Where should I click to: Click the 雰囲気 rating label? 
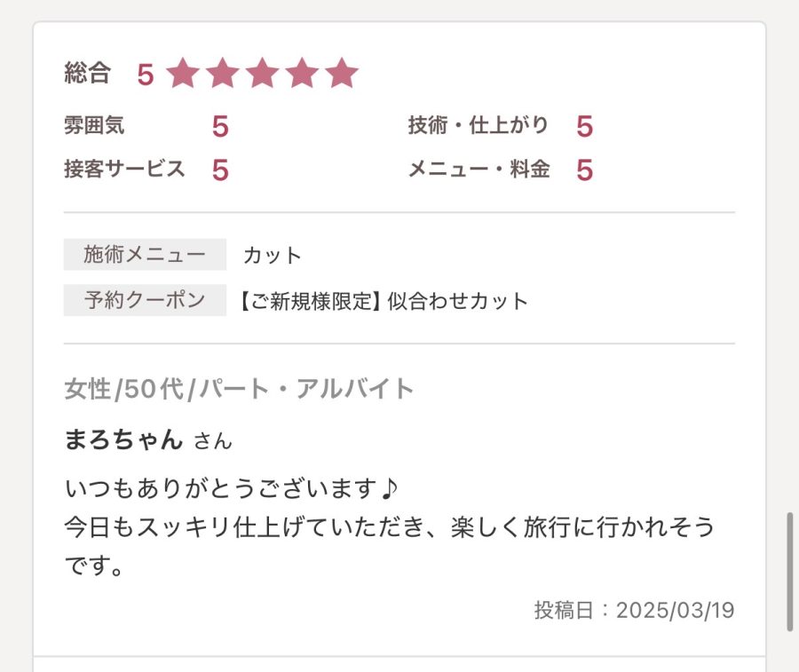94,126
